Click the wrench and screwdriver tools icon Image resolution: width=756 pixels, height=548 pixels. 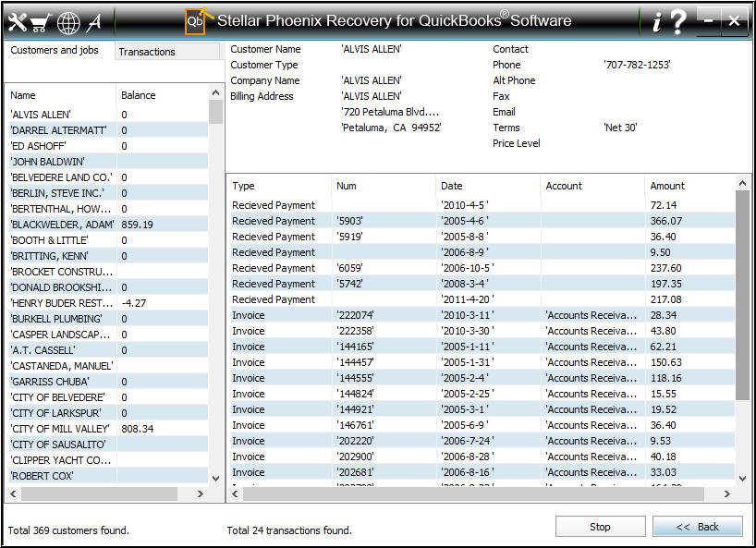click(x=17, y=21)
